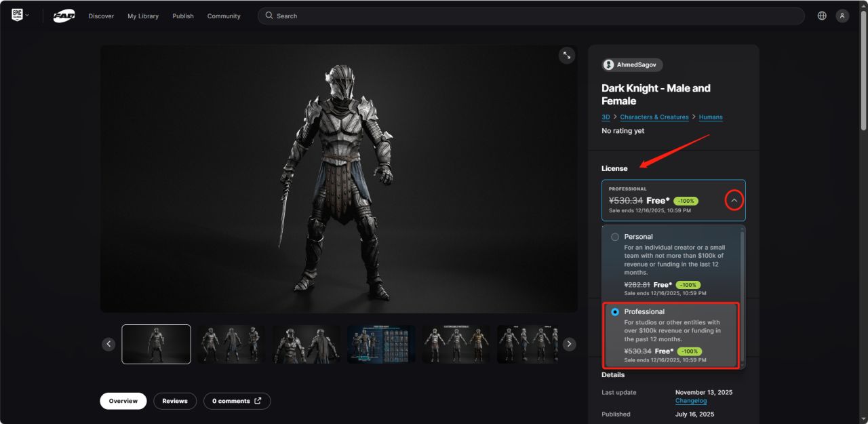Select the Professional license radio button
868x424 pixels.
click(615, 311)
